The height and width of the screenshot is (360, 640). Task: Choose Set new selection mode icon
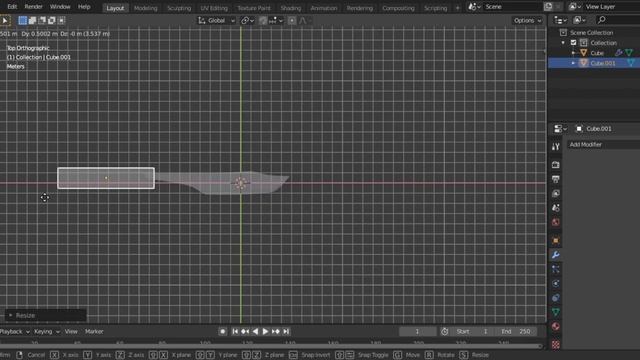(x=23, y=20)
